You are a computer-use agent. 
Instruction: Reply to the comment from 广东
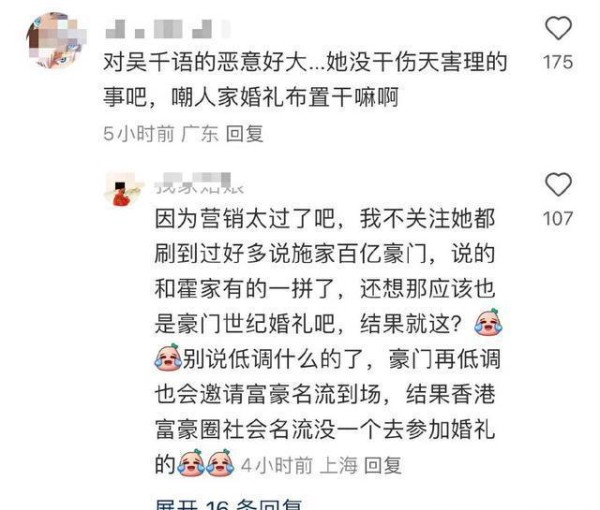tap(245, 134)
